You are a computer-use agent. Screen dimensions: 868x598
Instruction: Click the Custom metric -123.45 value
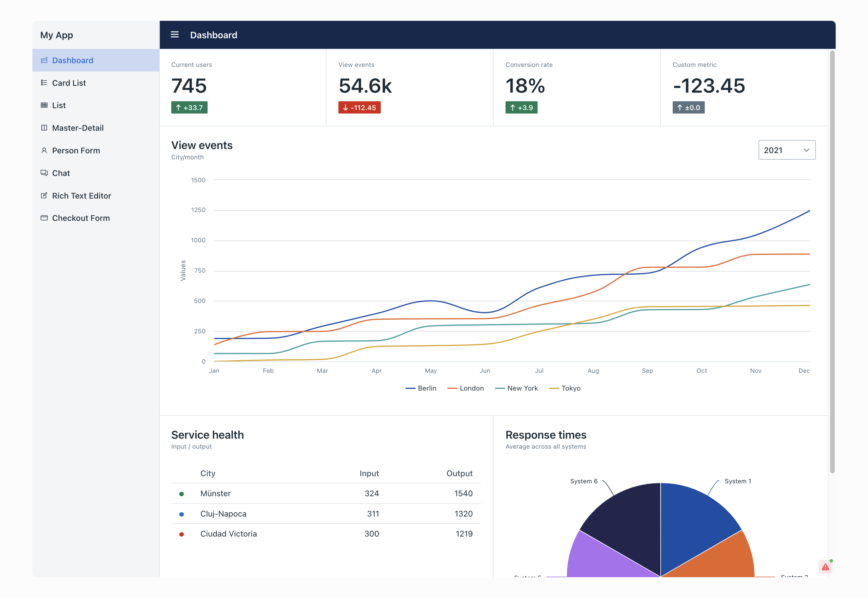(x=709, y=85)
